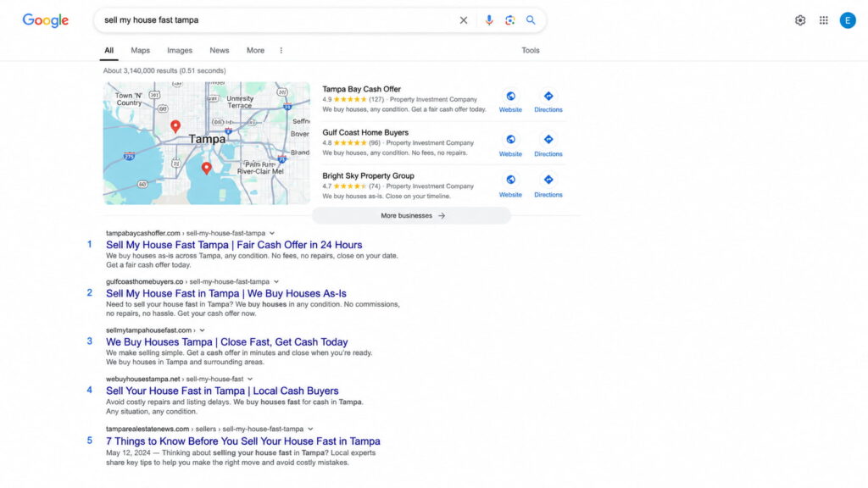Open the Tampa map thumbnail
The image size is (868, 488).
207,143
